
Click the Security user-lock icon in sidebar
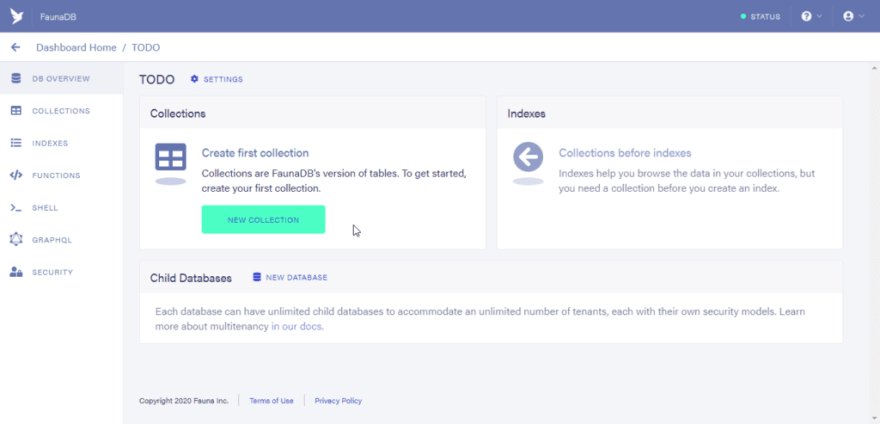pos(16,272)
